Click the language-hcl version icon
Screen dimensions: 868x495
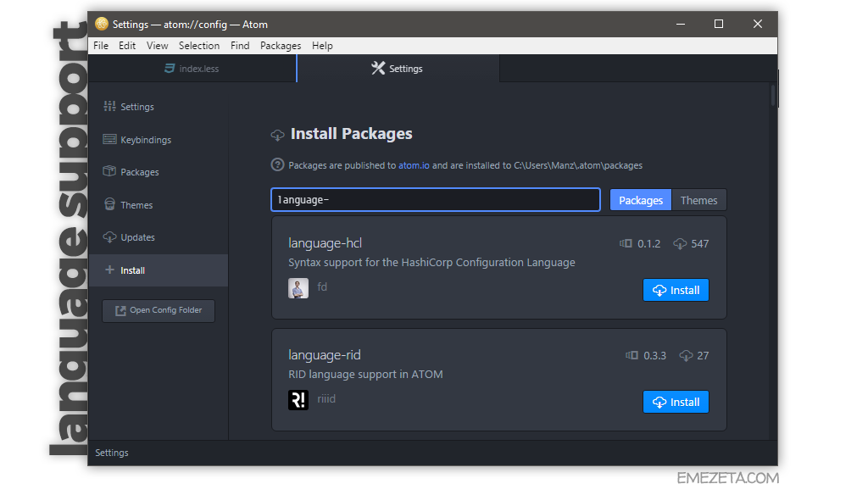(x=626, y=243)
